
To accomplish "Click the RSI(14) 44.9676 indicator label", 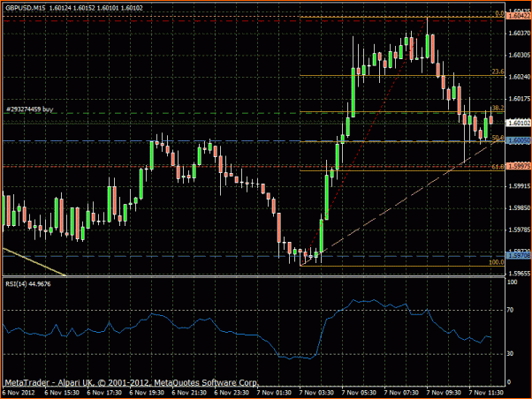I will (x=28, y=283).
